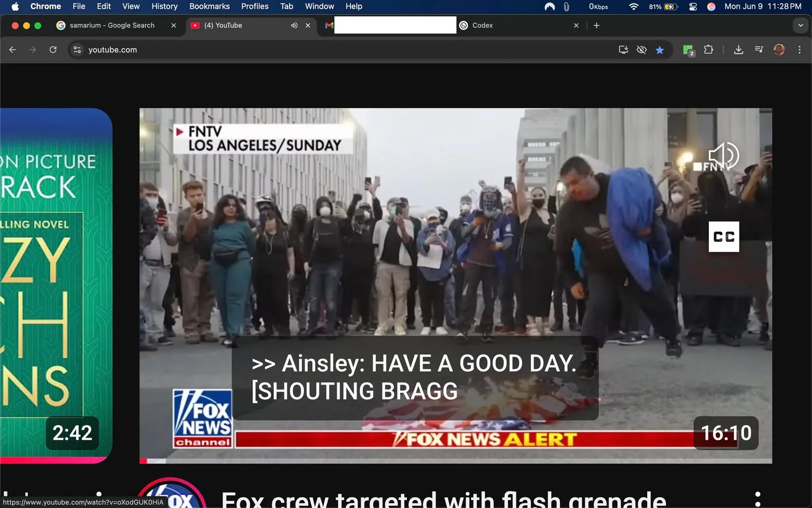Open the green extension with badge 2
The width and height of the screenshot is (812, 508).
click(x=688, y=50)
